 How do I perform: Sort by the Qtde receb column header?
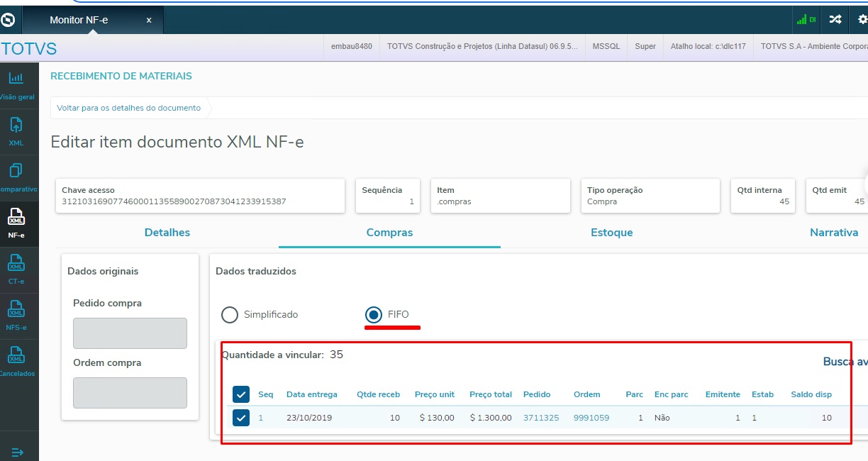pos(378,394)
